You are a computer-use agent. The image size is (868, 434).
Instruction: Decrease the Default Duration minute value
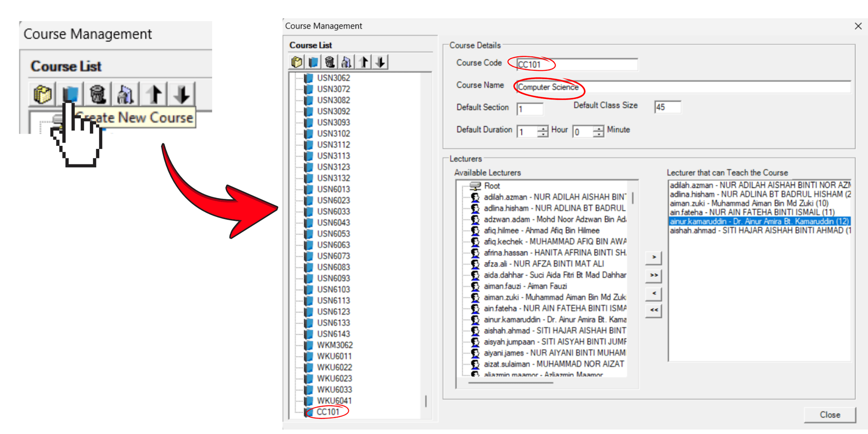coord(598,135)
